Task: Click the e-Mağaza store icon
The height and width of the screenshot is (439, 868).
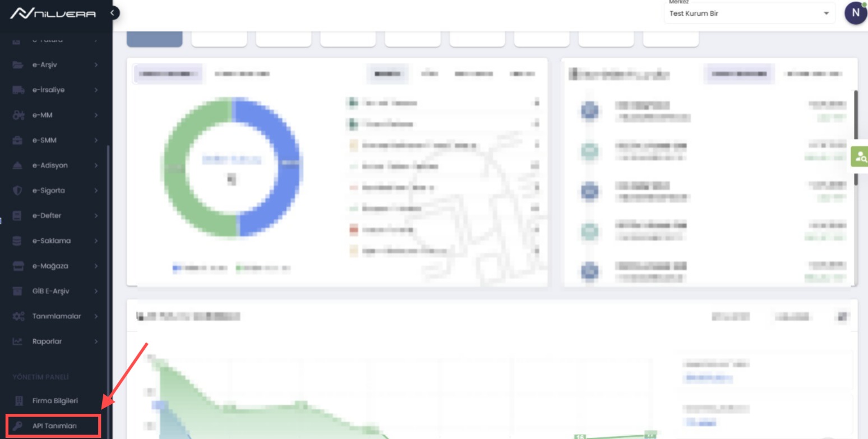Action: point(17,266)
